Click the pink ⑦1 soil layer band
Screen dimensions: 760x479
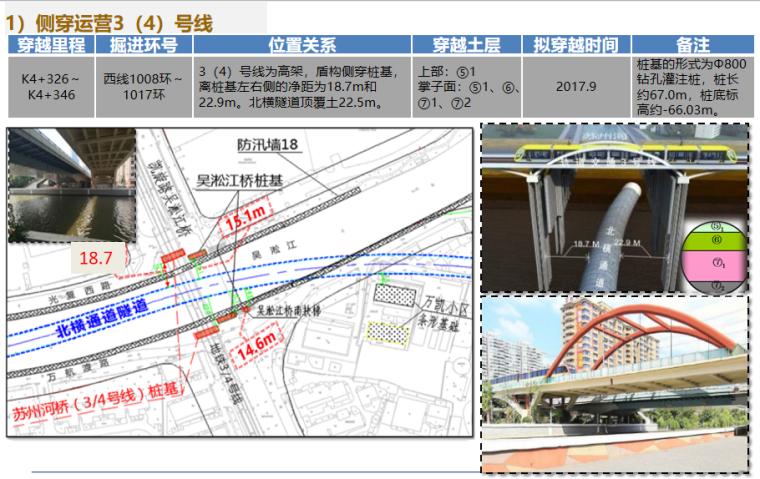711,263
